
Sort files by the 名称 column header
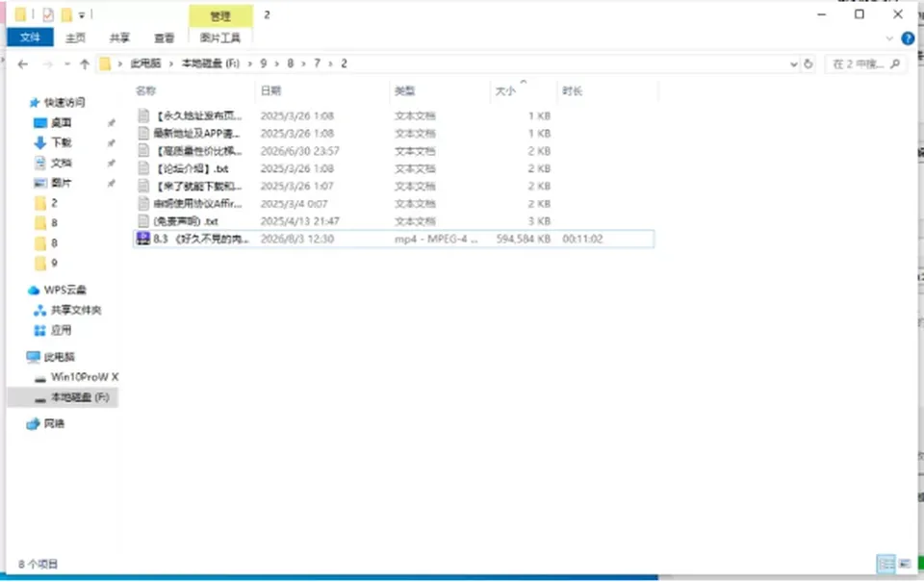point(145,90)
